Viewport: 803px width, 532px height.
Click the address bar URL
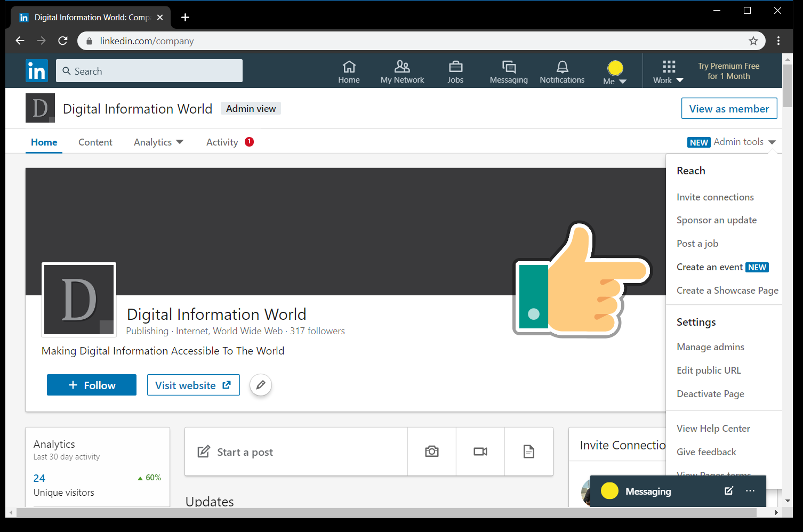(147, 41)
